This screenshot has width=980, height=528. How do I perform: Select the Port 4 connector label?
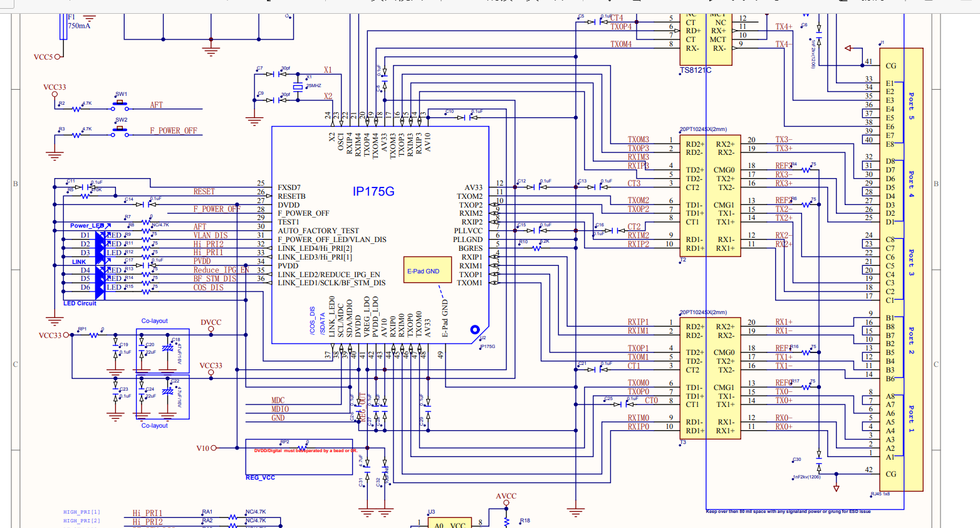pyautogui.click(x=912, y=184)
